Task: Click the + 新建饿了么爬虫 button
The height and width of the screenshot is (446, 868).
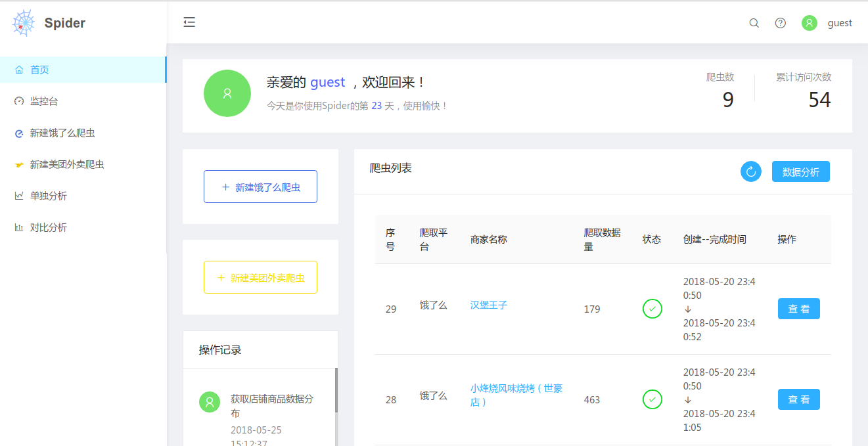Action: [260, 186]
